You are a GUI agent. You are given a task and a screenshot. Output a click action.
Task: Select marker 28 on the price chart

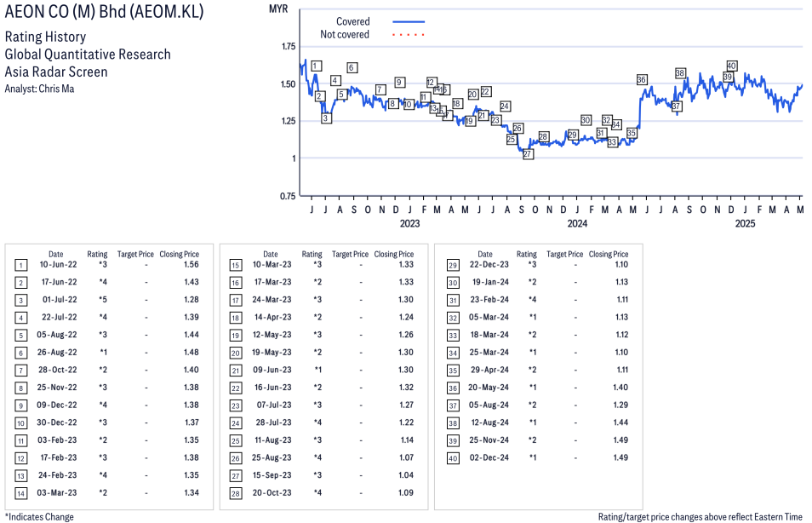543,137
